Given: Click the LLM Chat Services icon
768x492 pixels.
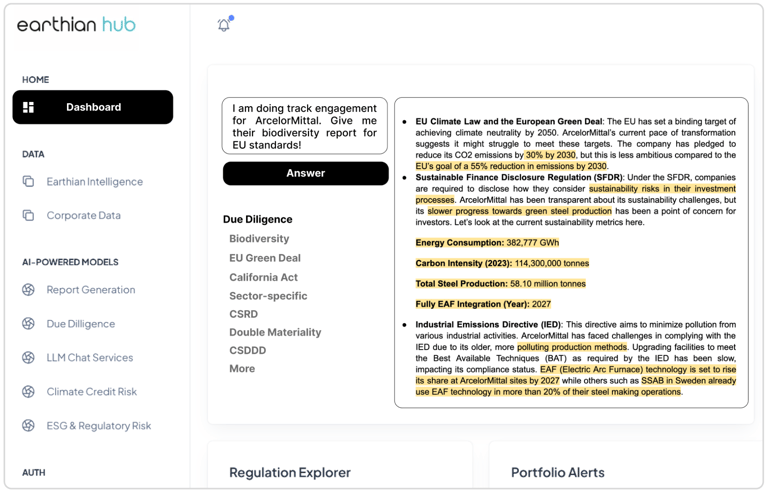Looking at the screenshot, I should pos(28,358).
